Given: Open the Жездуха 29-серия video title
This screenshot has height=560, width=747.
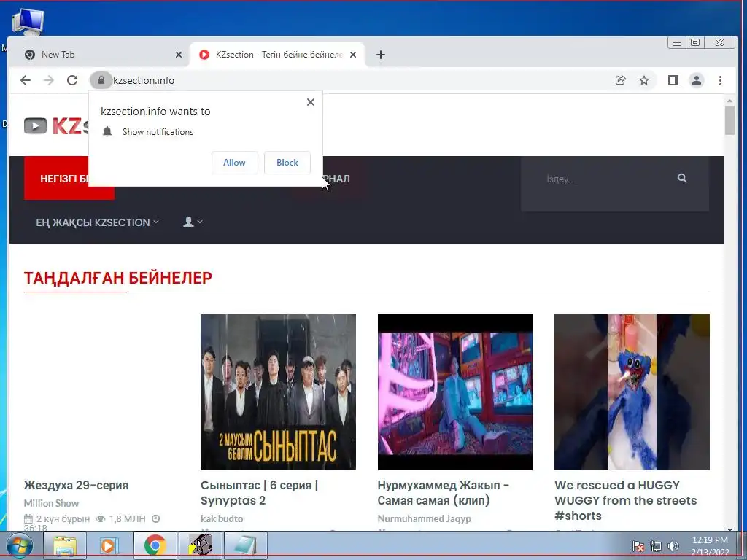Looking at the screenshot, I should [76, 485].
